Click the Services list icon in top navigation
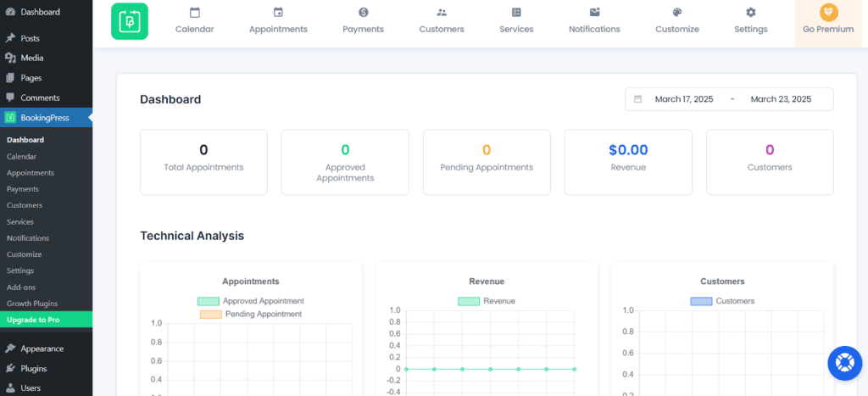This screenshot has height=396, width=868. [x=516, y=12]
